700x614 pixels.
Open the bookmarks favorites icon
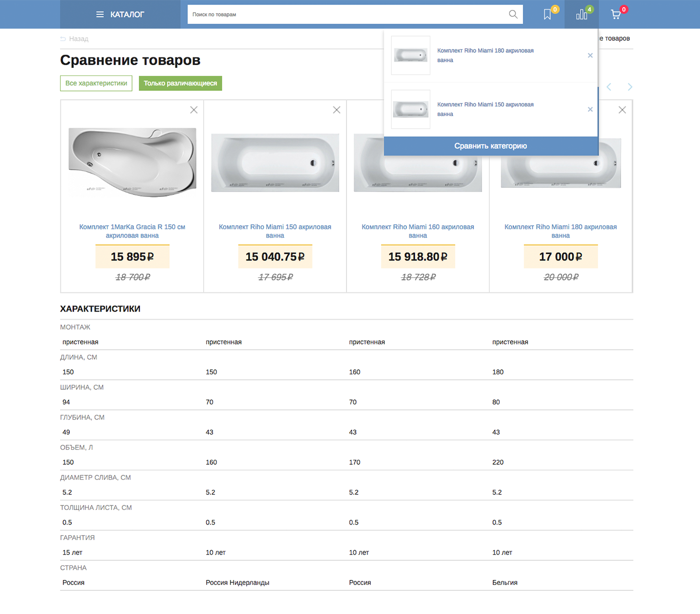click(547, 15)
